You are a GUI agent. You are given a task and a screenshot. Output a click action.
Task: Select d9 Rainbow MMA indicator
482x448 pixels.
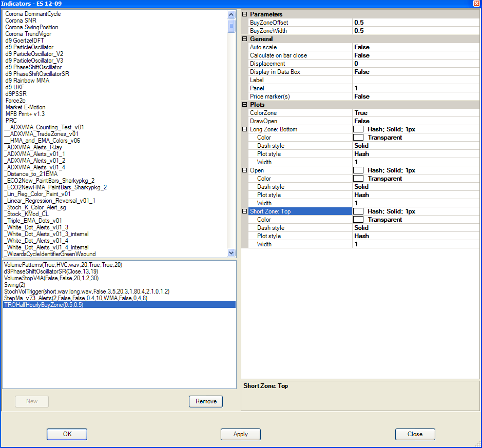tap(27, 81)
